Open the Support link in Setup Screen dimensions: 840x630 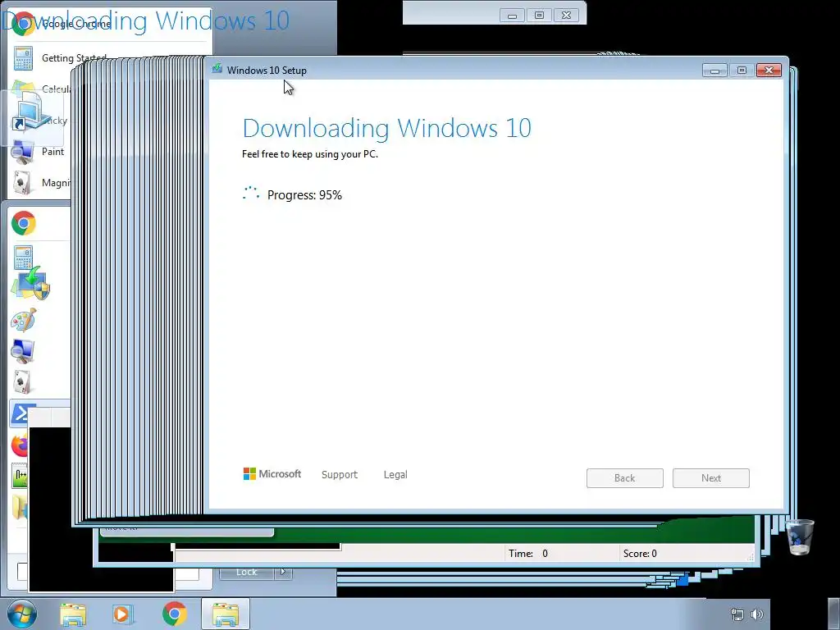pos(339,475)
